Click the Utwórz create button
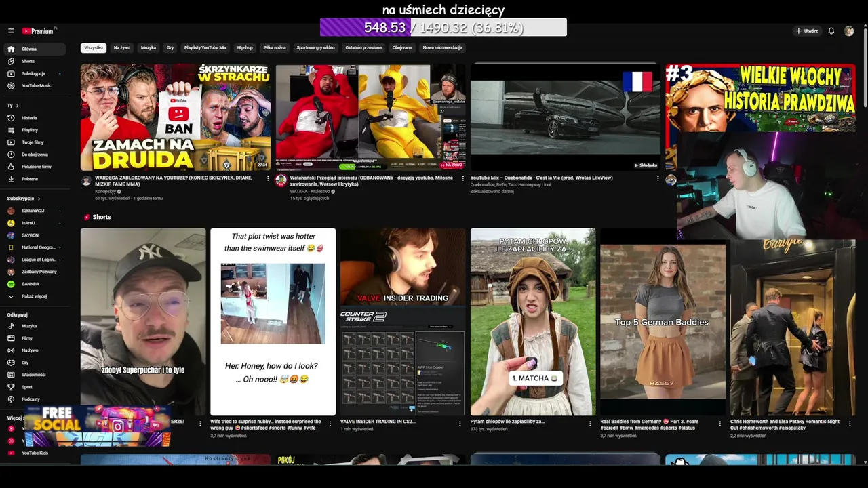The height and width of the screenshot is (488, 868). tap(807, 31)
